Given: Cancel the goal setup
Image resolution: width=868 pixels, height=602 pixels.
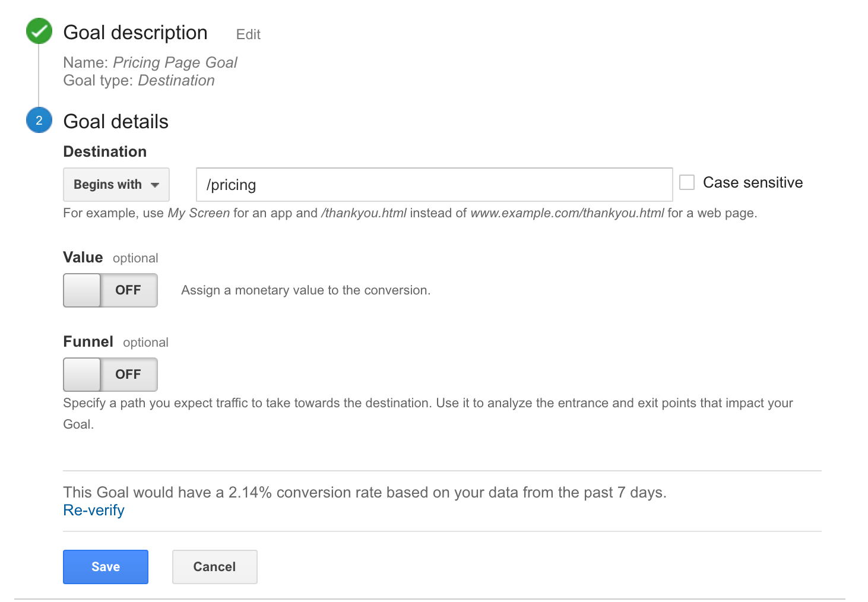Looking at the screenshot, I should point(215,567).
